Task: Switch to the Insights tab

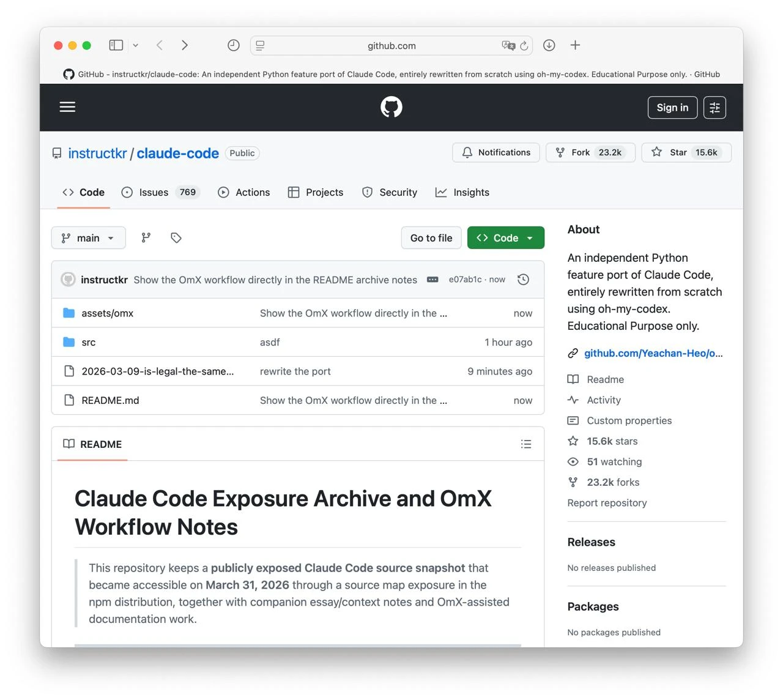Action: click(x=462, y=192)
